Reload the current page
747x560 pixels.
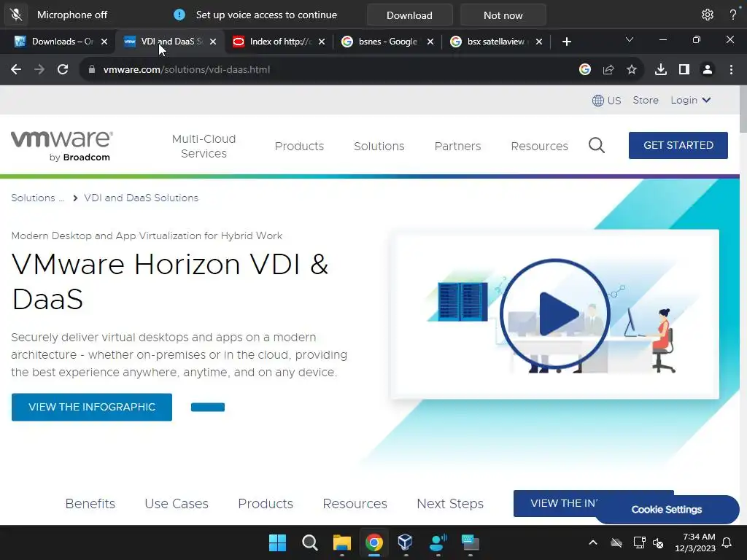(x=63, y=69)
